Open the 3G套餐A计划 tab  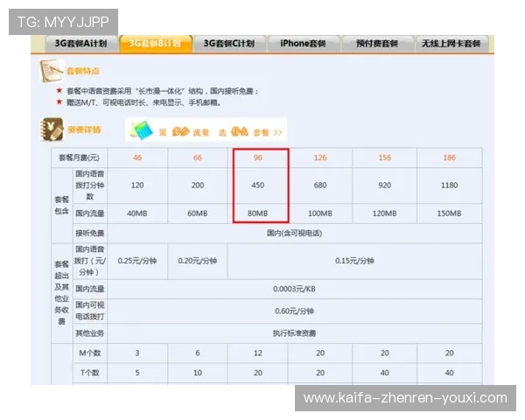[x=81, y=44]
